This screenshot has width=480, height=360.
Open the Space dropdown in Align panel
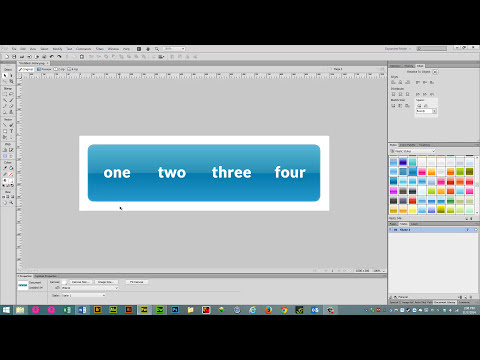pos(426,111)
